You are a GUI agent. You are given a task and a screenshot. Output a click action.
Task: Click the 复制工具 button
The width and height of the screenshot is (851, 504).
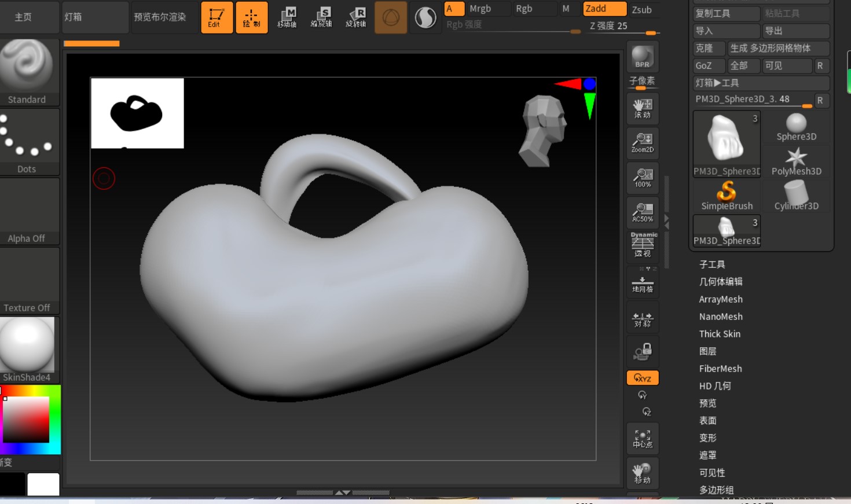tap(727, 13)
